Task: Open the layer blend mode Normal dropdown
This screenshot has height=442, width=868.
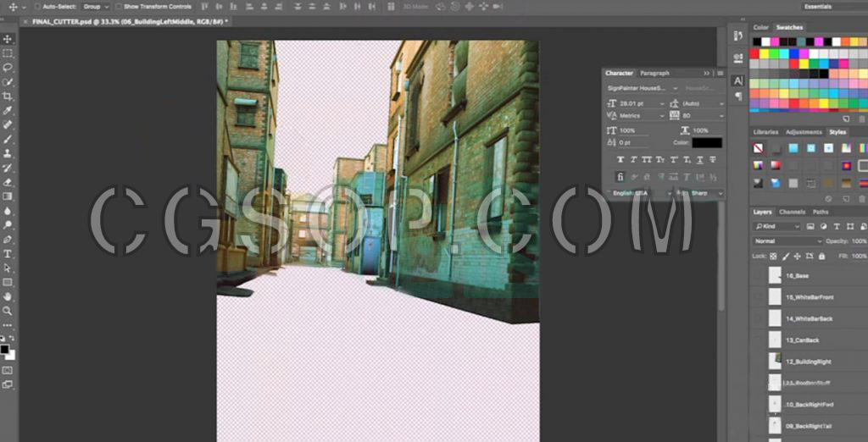Action: click(x=787, y=241)
